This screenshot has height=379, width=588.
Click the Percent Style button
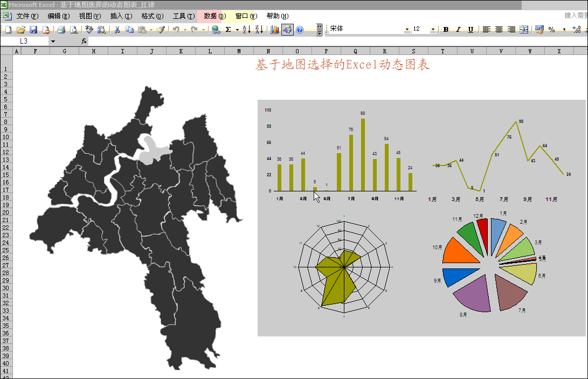pos(551,30)
